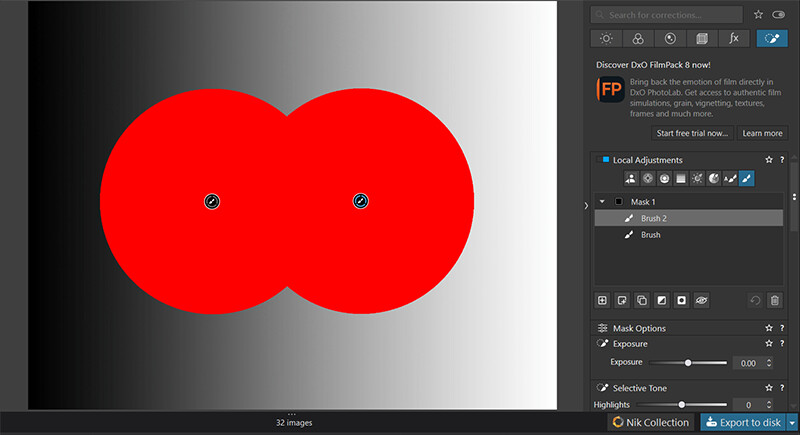Click the Export to disk button
Image resolution: width=800 pixels, height=435 pixels.
[x=743, y=422]
